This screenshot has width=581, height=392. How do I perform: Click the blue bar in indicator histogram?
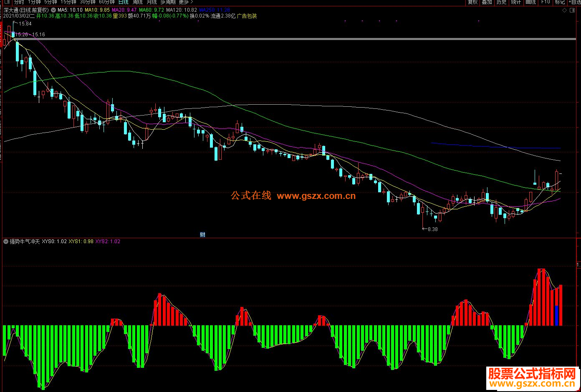tap(556, 315)
